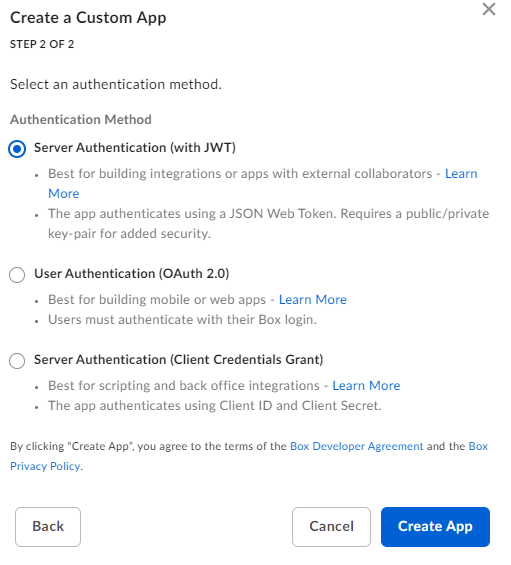Click the 'STEP 2 OF 2' indicator text
511x565 pixels.
tap(42, 44)
